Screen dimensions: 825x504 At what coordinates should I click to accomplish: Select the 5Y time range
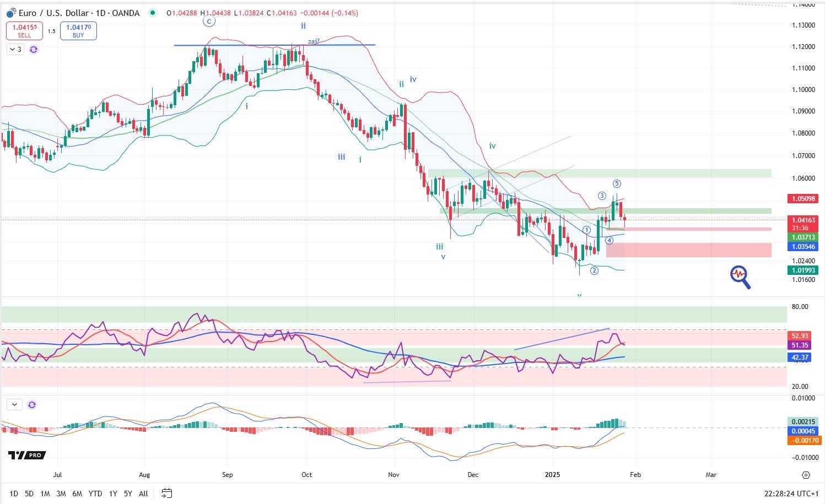tap(128, 494)
